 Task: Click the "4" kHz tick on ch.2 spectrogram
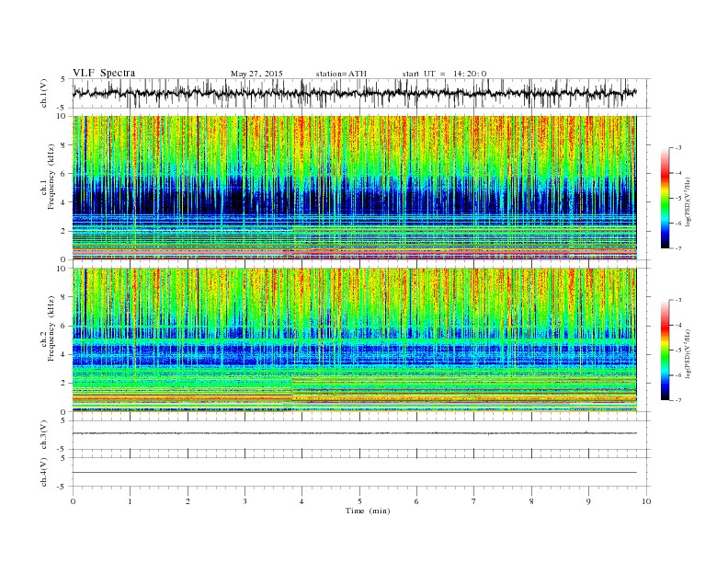[63, 355]
